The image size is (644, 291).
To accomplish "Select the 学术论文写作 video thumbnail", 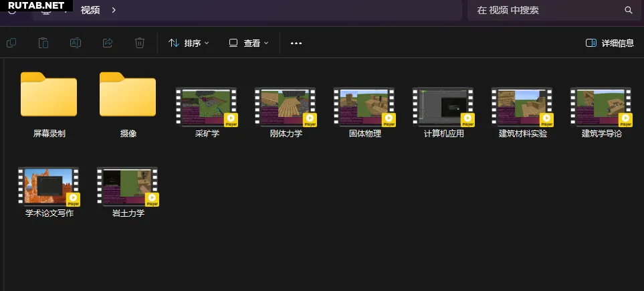I will click(49, 187).
